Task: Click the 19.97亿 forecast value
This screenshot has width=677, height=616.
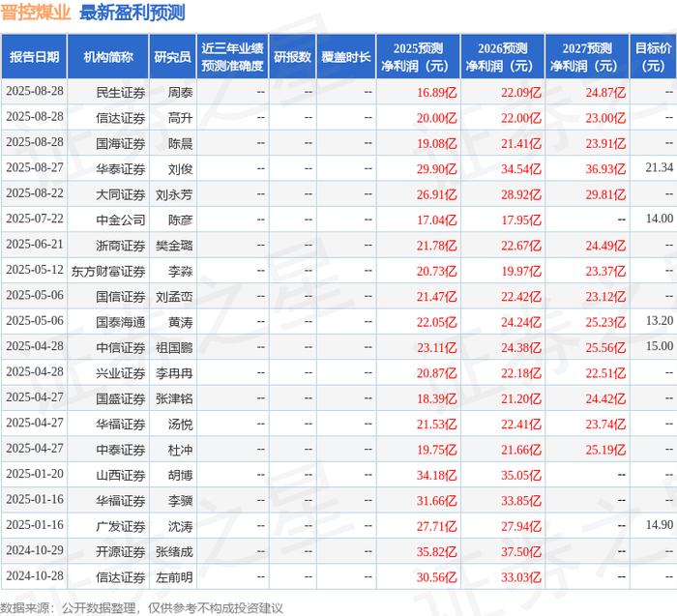Action: pos(521,271)
